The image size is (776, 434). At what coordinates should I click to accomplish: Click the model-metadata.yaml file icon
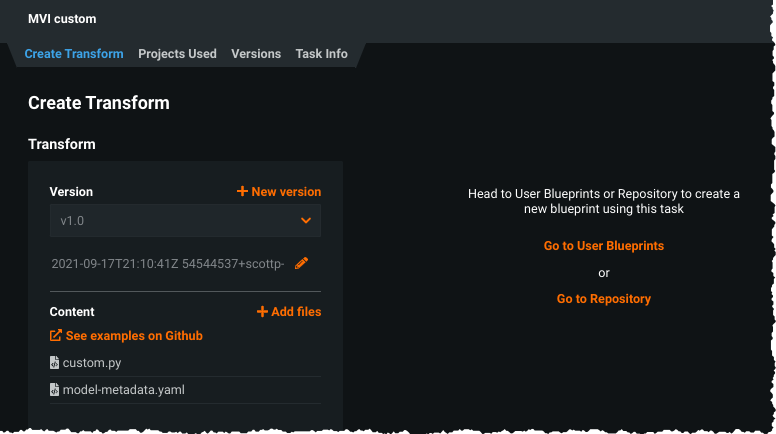tap(54, 389)
